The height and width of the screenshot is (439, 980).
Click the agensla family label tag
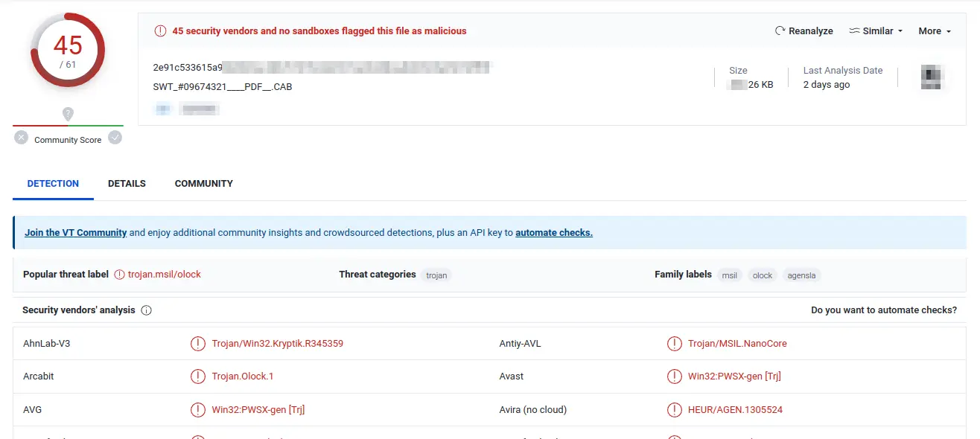coord(801,275)
